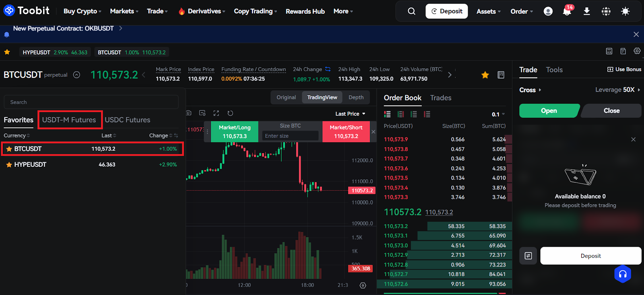Click the Market/Short 110,573.2 button

pos(346,132)
